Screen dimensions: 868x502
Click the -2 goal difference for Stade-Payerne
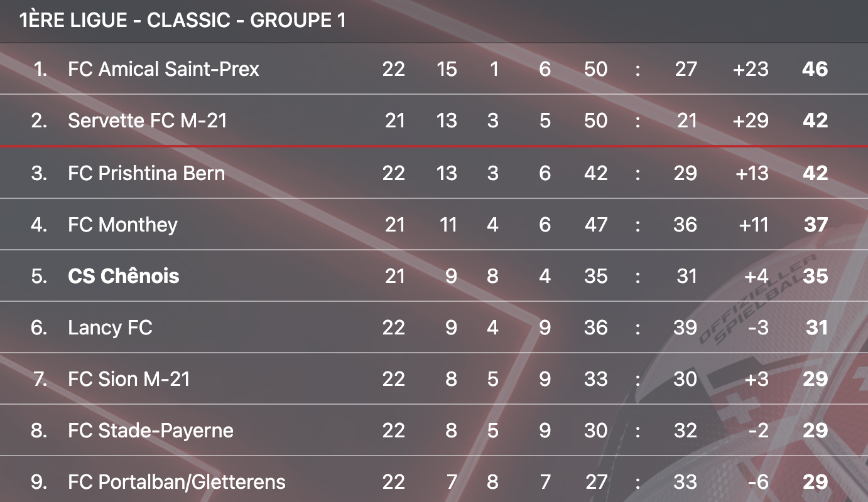(x=758, y=430)
